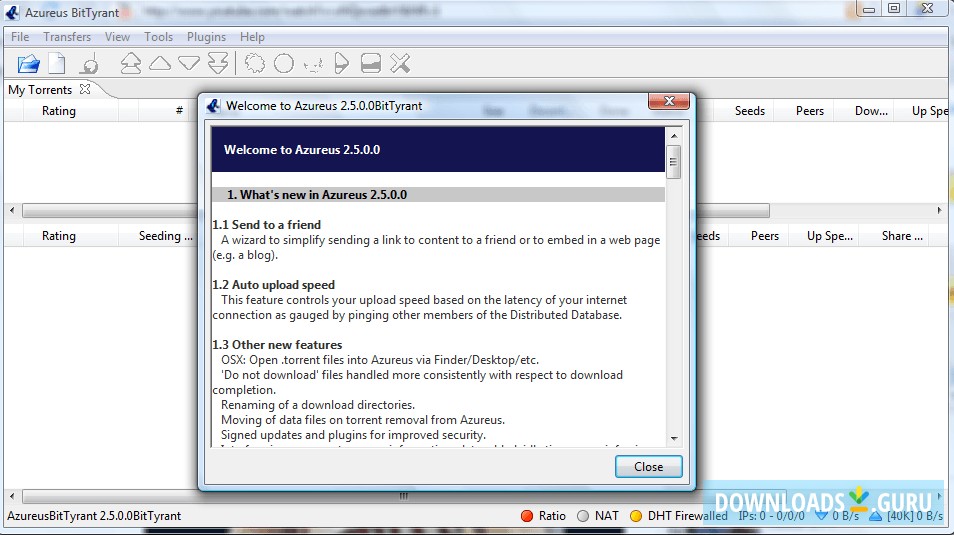
Task: Click the heading 1.2 Auto upload speed
Action: point(274,285)
